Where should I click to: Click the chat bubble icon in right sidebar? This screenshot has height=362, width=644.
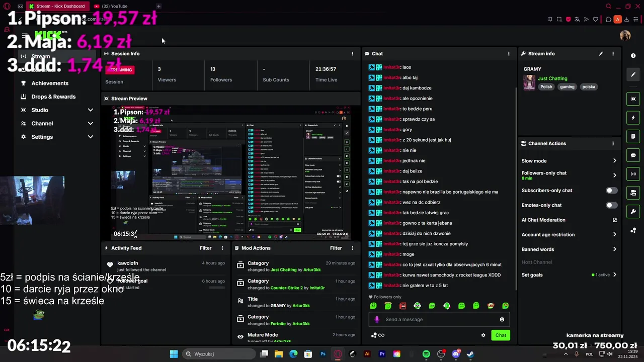pos(633,155)
